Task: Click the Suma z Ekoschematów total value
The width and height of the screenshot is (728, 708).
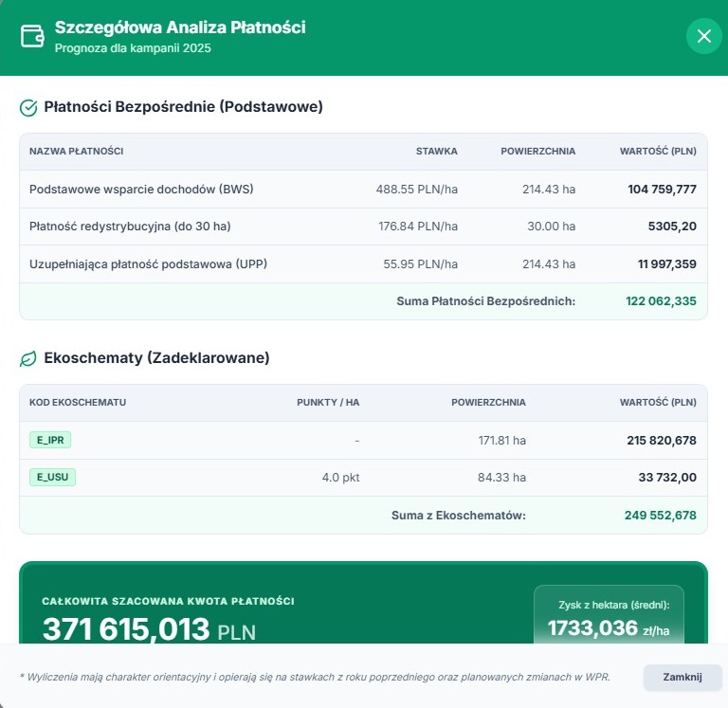Action: [x=661, y=516]
